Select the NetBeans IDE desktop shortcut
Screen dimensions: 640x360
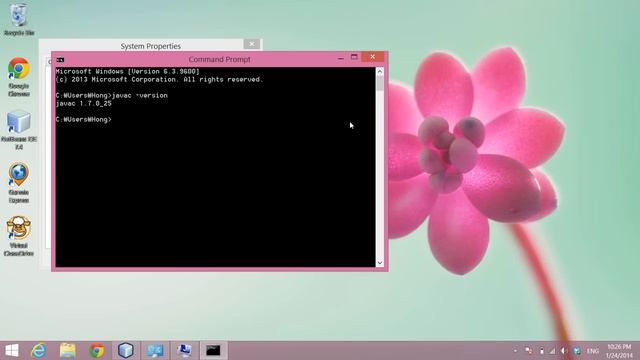19,130
